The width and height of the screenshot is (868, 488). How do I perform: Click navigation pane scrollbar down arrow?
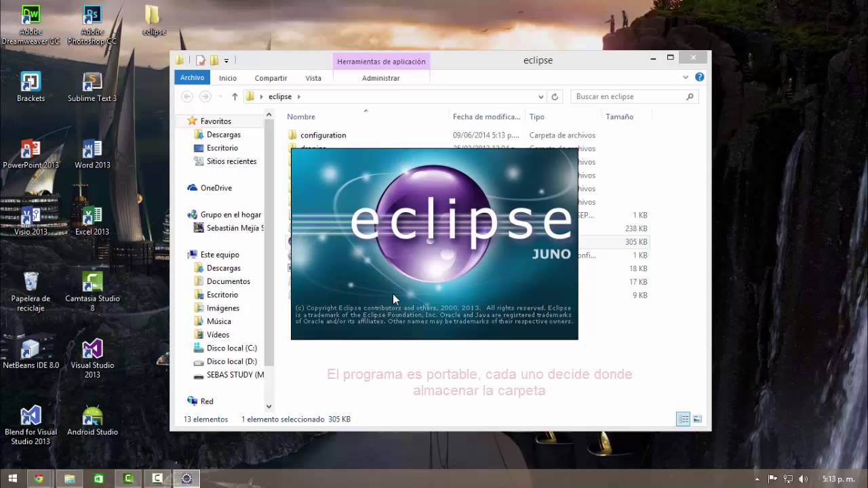(x=269, y=407)
